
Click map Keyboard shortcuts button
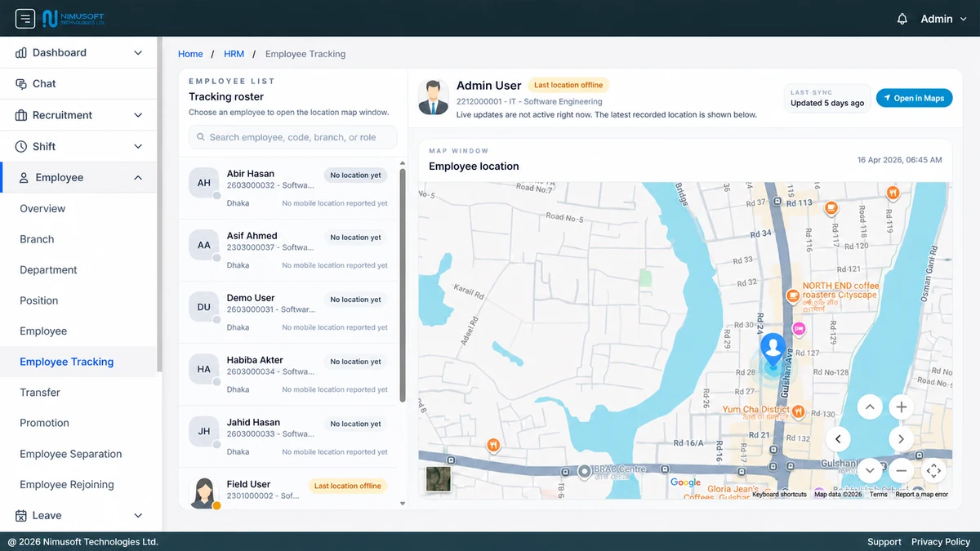(x=779, y=495)
